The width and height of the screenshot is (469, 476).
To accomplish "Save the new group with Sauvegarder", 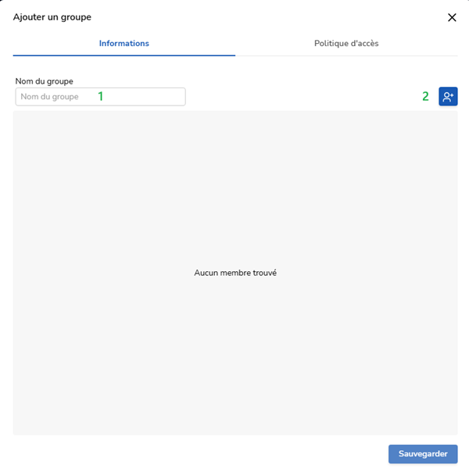I will (x=423, y=454).
